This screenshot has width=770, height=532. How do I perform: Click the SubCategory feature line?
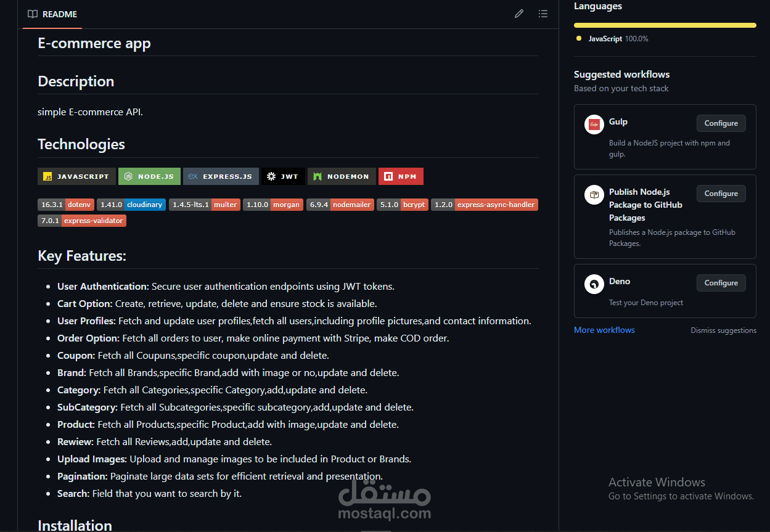[x=236, y=407]
